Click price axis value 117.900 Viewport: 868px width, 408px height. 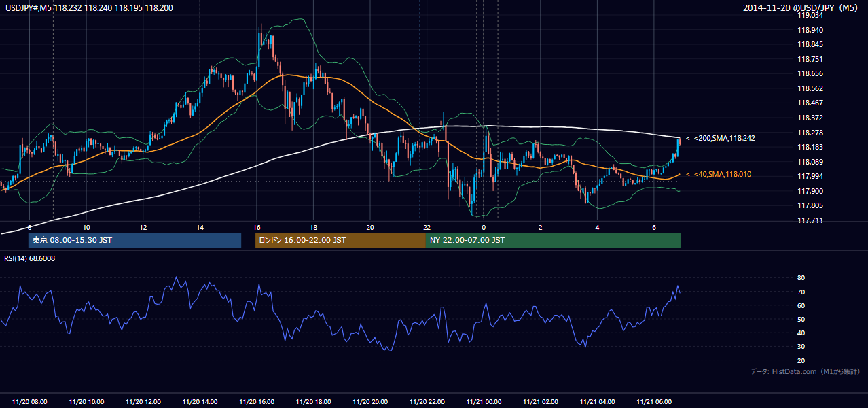810,191
